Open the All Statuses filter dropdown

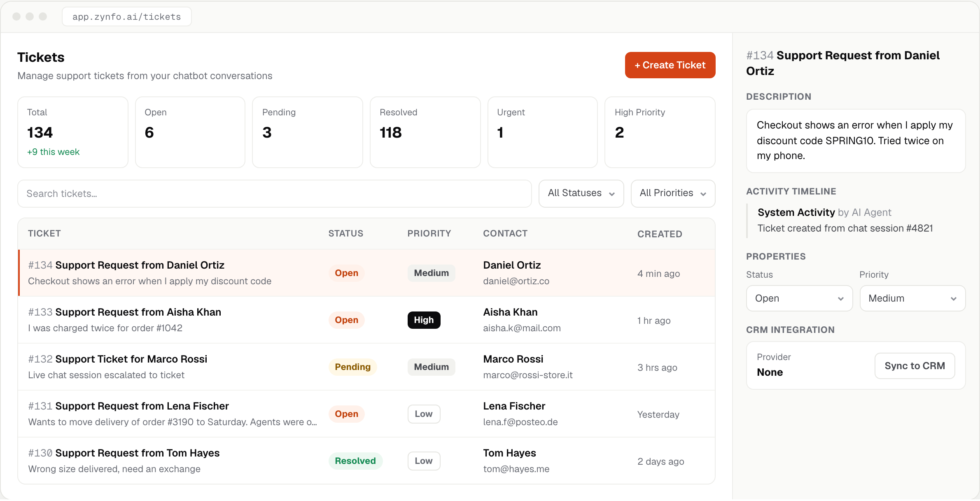click(x=581, y=193)
